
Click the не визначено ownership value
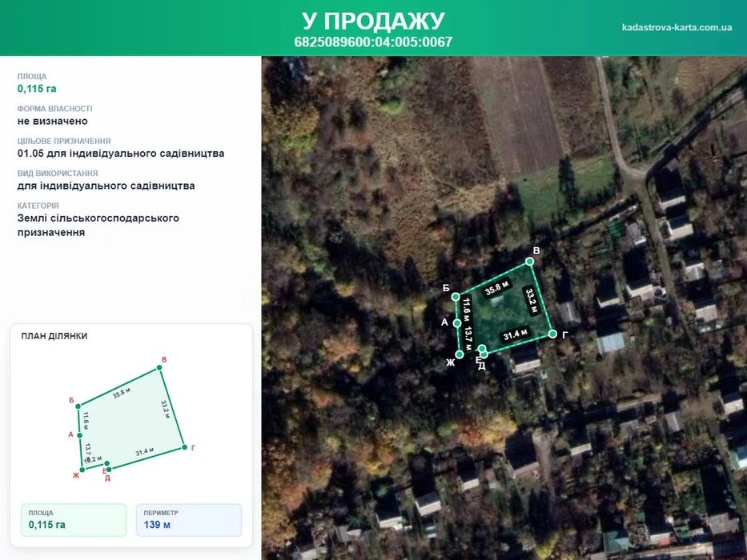coord(52,121)
